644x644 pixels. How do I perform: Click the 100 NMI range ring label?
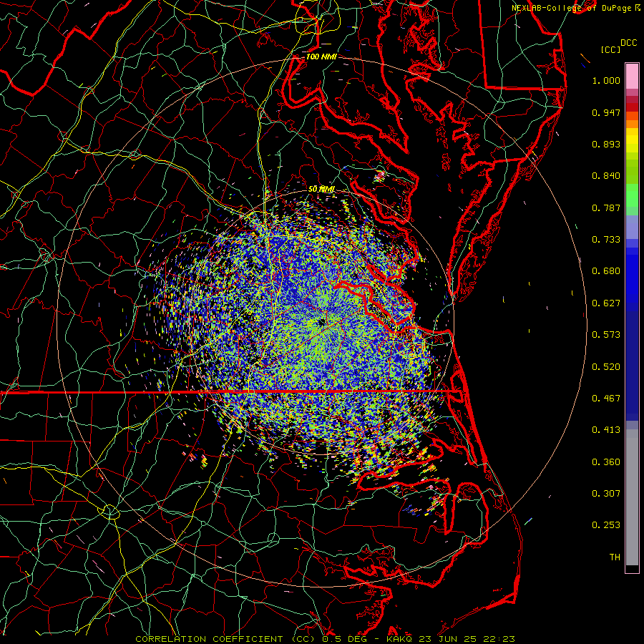click(321, 57)
